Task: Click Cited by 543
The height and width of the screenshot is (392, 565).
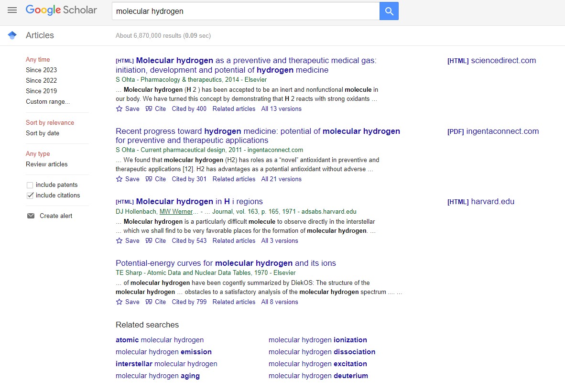Action: 189,240
